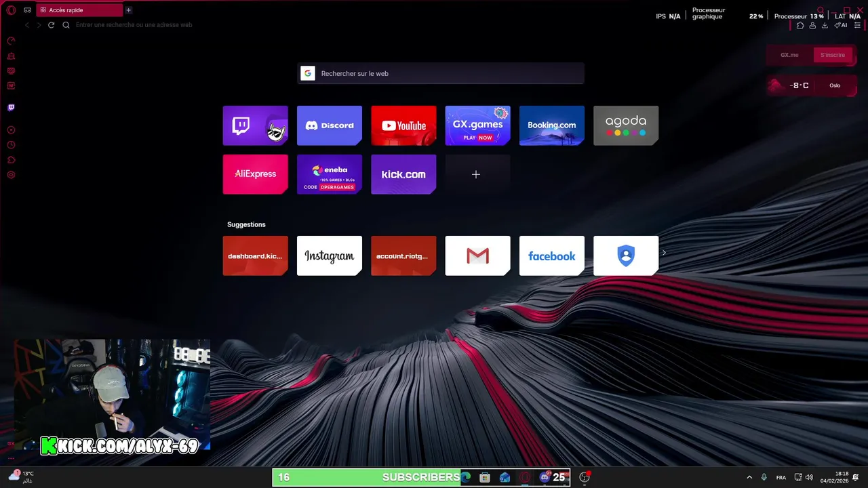Open the GX Corner controller icon
The height and width of the screenshot is (488, 868).
pyautogui.click(x=28, y=10)
